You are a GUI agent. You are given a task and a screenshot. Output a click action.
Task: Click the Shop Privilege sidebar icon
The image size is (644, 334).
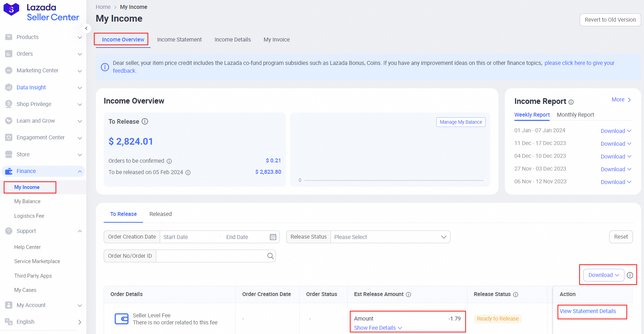point(9,104)
